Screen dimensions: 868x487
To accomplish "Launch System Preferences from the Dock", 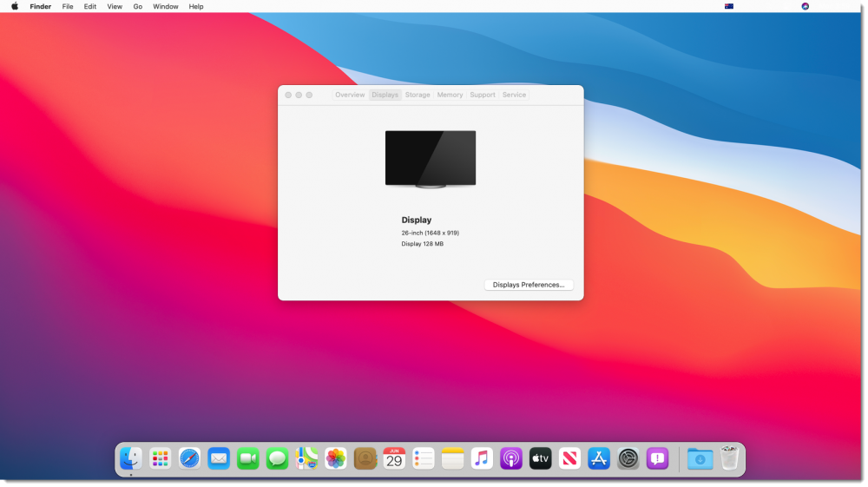I will tap(628, 458).
